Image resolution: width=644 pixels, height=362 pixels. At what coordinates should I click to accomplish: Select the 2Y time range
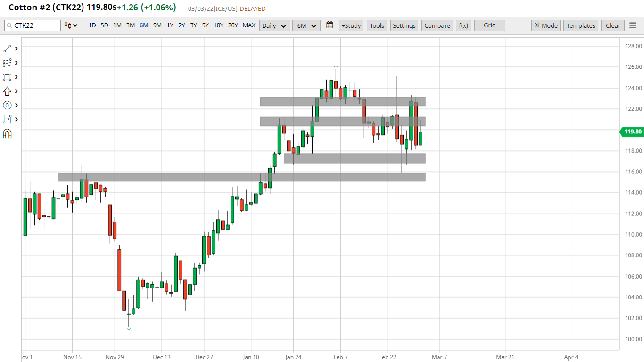(182, 25)
